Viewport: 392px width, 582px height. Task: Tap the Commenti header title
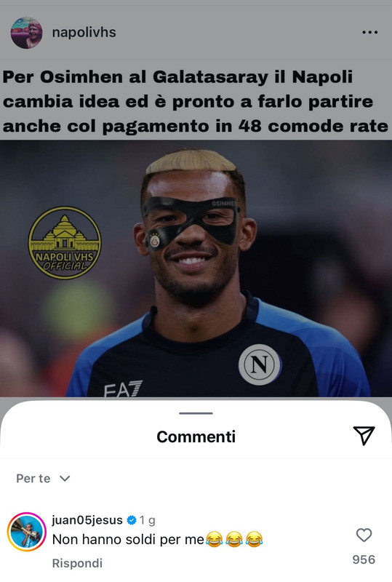pos(196,436)
